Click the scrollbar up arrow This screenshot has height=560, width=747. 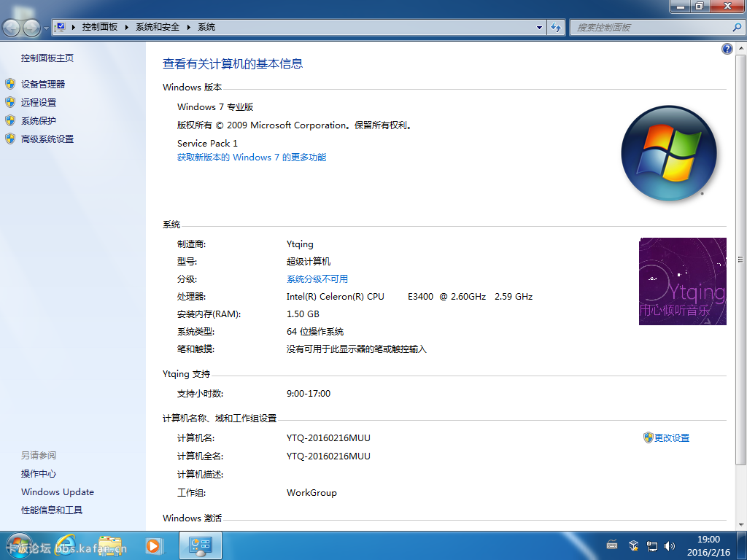click(x=741, y=49)
